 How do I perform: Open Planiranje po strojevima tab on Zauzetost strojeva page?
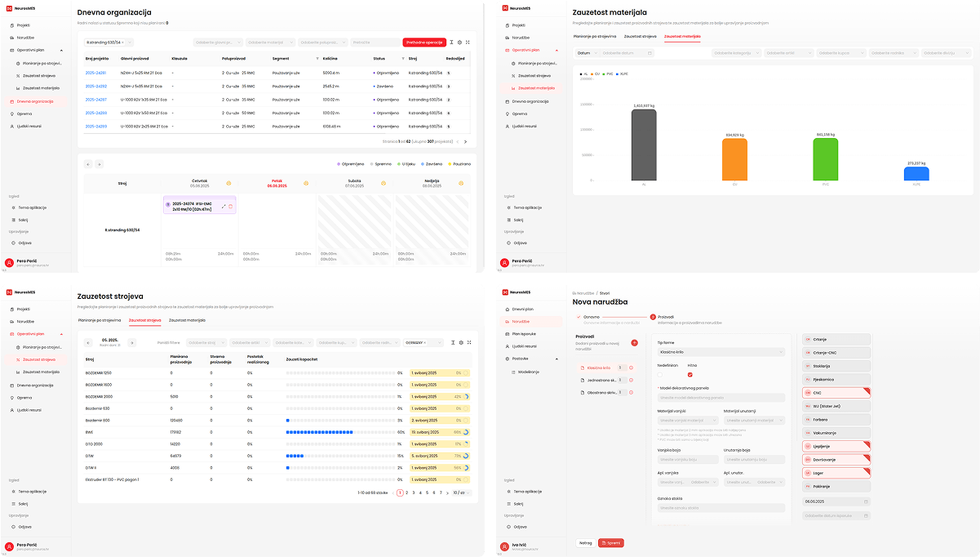tap(100, 320)
